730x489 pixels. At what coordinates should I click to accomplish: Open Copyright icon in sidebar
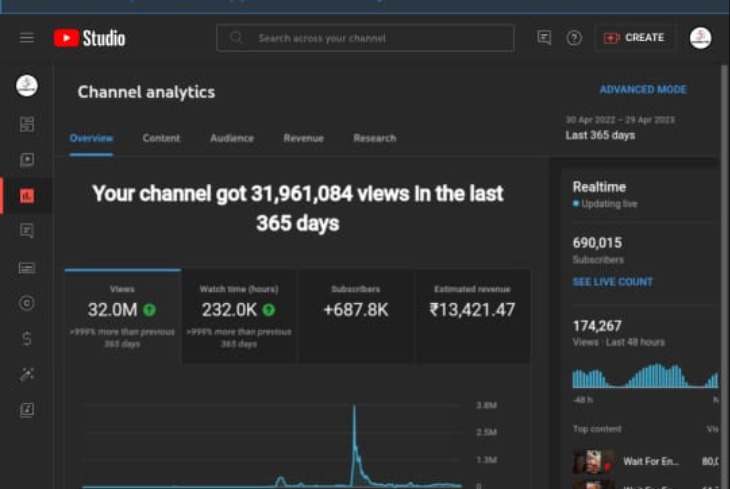(x=27, y=303)
